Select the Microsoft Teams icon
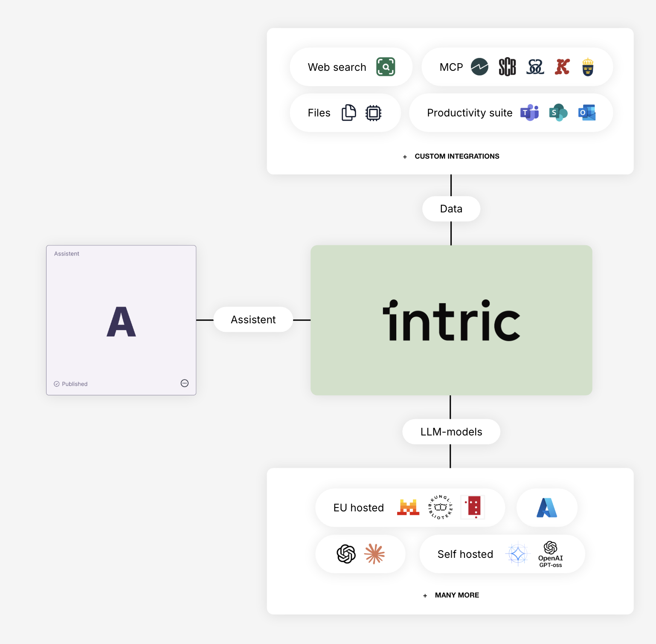Image resolution: width=656 pixels, height=644 pixels. (x=529, y=113)
